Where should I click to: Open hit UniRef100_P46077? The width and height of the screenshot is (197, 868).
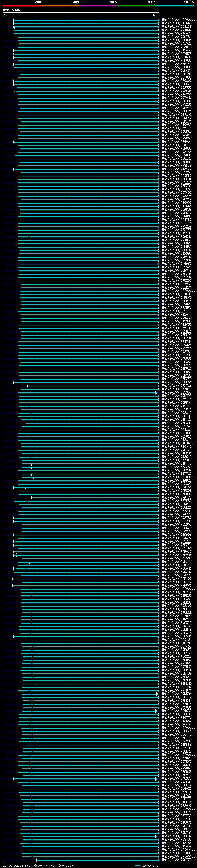pyautogui.click(x=177, y=33)
